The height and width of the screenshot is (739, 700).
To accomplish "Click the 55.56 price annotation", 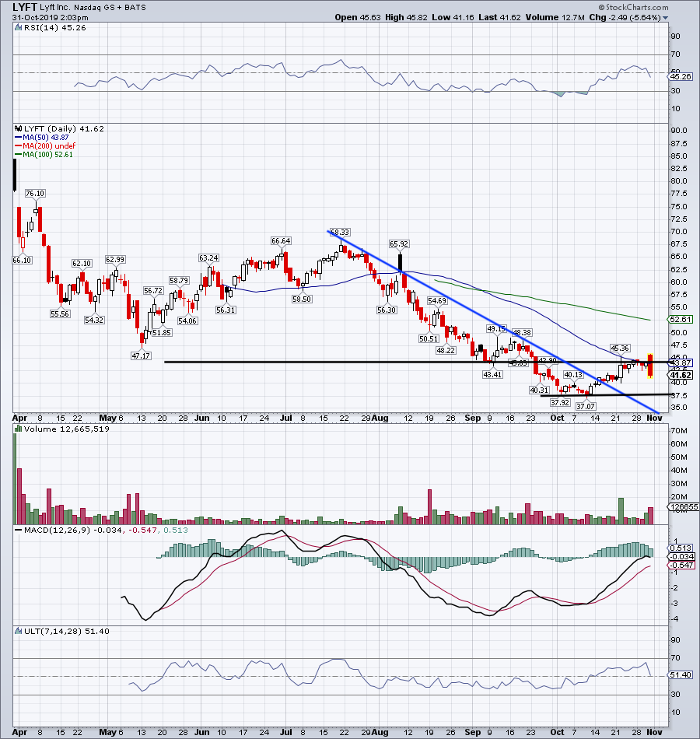I will (60, 314).
